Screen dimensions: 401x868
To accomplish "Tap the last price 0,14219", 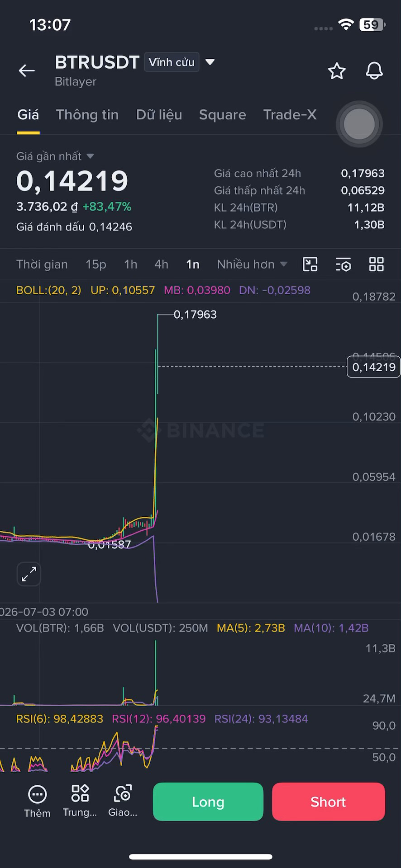I will tap(72, 181).
